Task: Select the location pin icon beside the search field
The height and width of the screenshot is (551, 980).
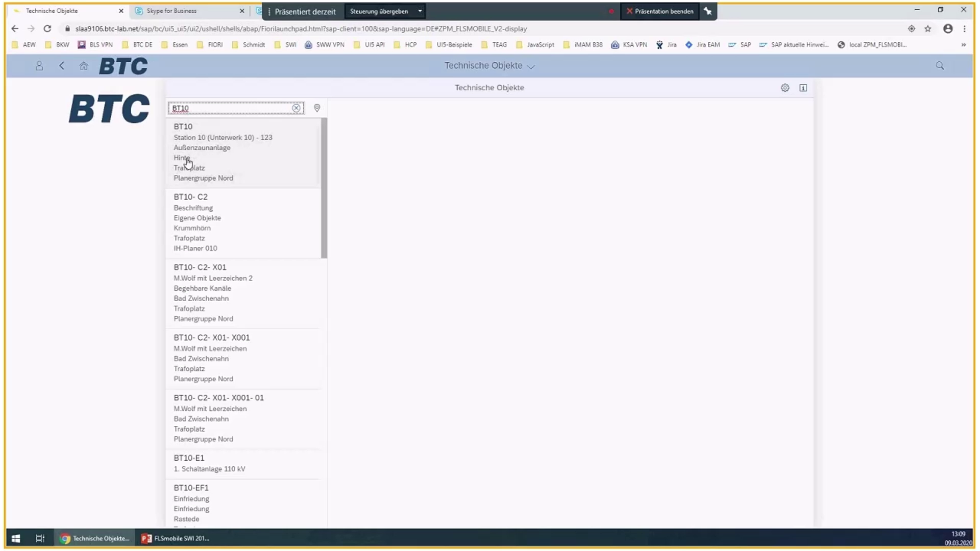Action: click(316, 108)
